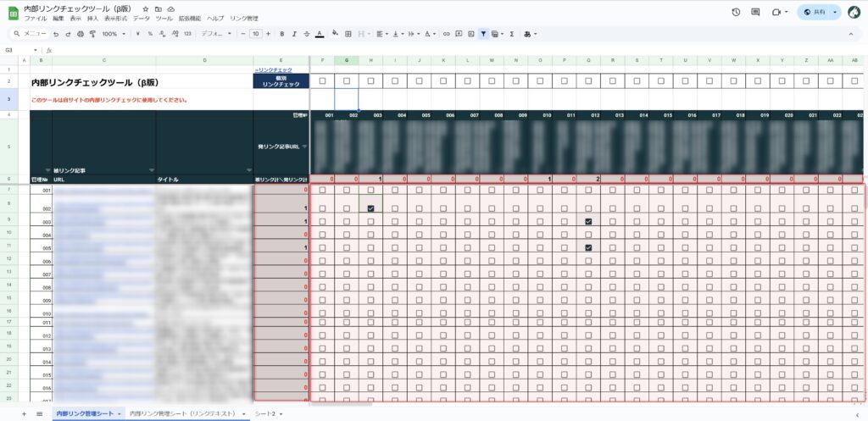Open the comments panel icon
868x421 pixels.
coord(755,12)
